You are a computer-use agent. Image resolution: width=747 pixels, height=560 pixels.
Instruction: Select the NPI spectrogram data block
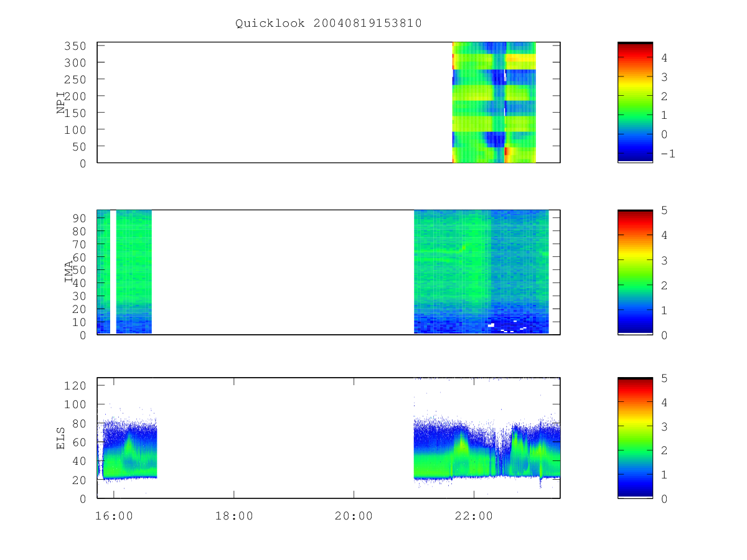pyautogui.click(x=494, y=103)
